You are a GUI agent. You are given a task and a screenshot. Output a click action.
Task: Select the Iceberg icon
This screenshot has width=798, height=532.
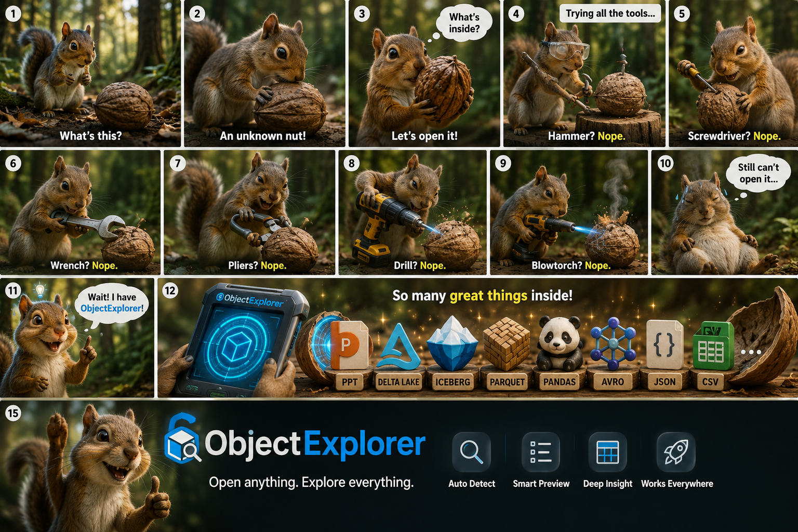pyautogui.click(x=452, y=344)
